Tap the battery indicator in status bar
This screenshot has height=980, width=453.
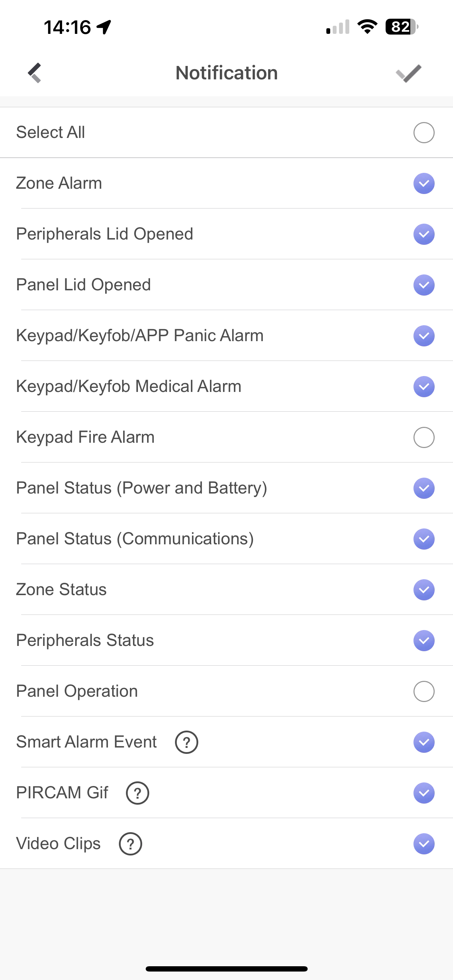[x=401, y=27]
